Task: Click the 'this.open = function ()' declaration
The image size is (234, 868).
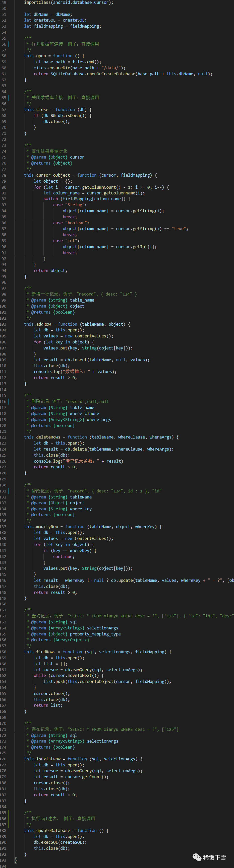Action: (54, 56)
